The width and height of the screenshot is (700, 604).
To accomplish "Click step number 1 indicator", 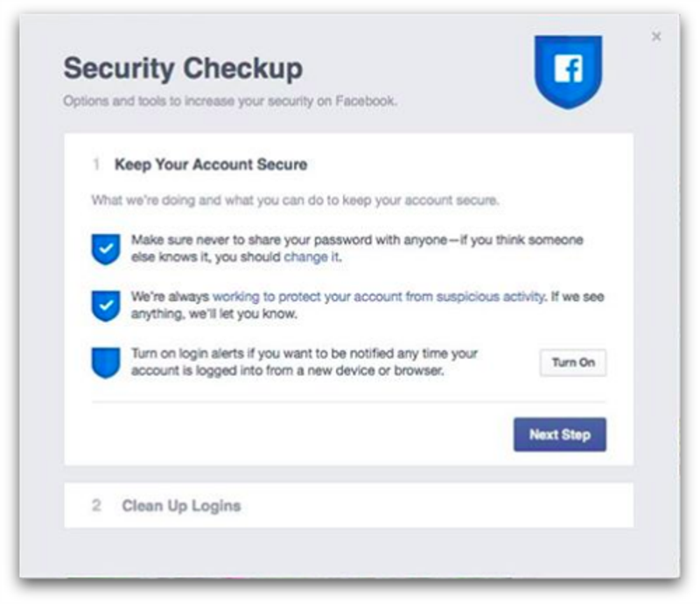I will pyautogui.click(x=96, y=165).
